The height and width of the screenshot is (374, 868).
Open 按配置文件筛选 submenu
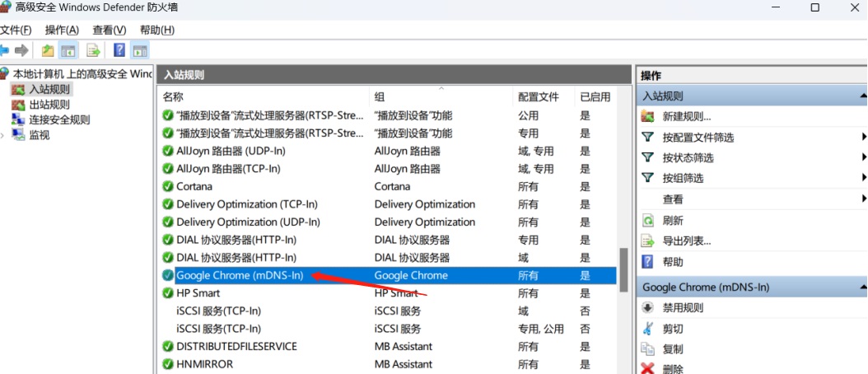(698, 138)
